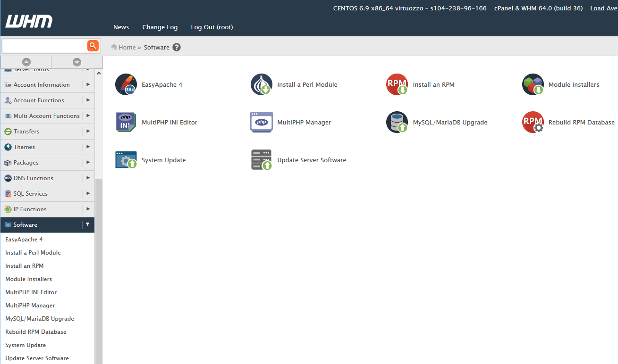The height and width of the screenshot is (364, 618).
Task: Expand the IP Functions section arrow
Action: point(88,209)
